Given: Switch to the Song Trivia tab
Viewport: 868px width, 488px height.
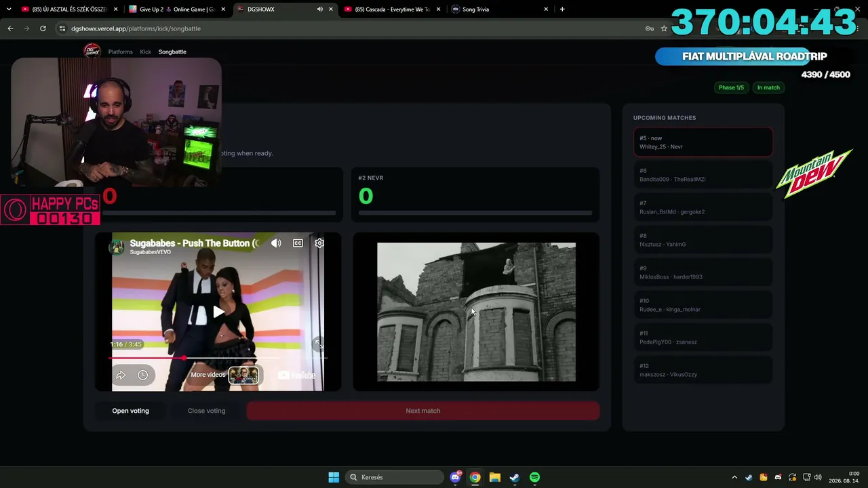Looking at the screenshot, I should (499, 9).
